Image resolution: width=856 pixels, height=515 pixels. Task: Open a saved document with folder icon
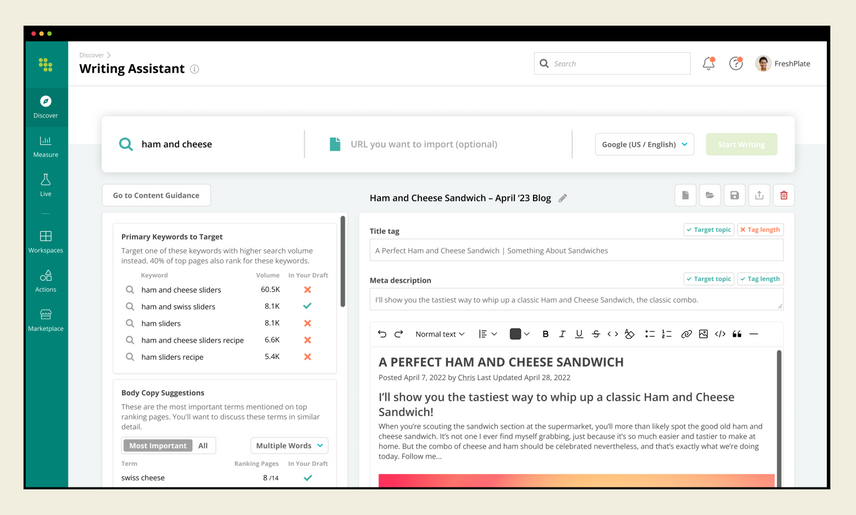pos(710,196)
